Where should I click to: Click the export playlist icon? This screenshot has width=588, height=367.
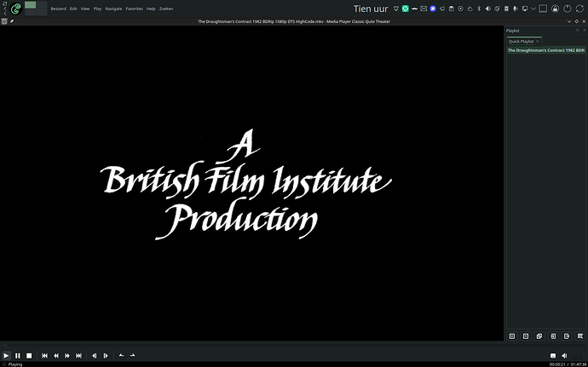(x=567, y=335)
